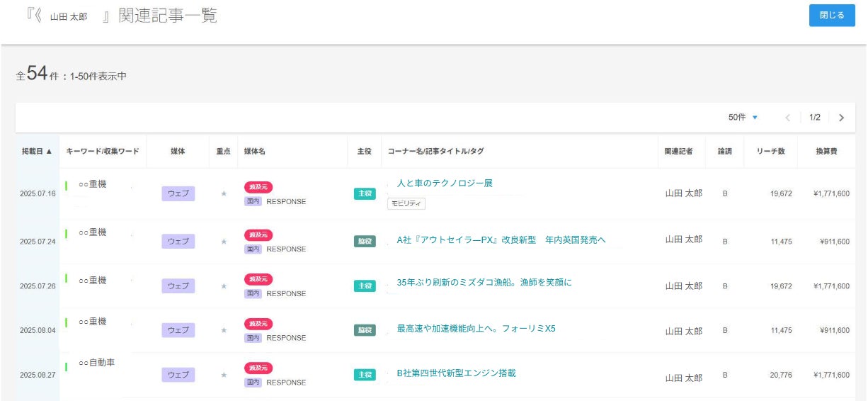Open article 人と車のテクノロジー展
This screenshot has height=401, width=868.
444,183
